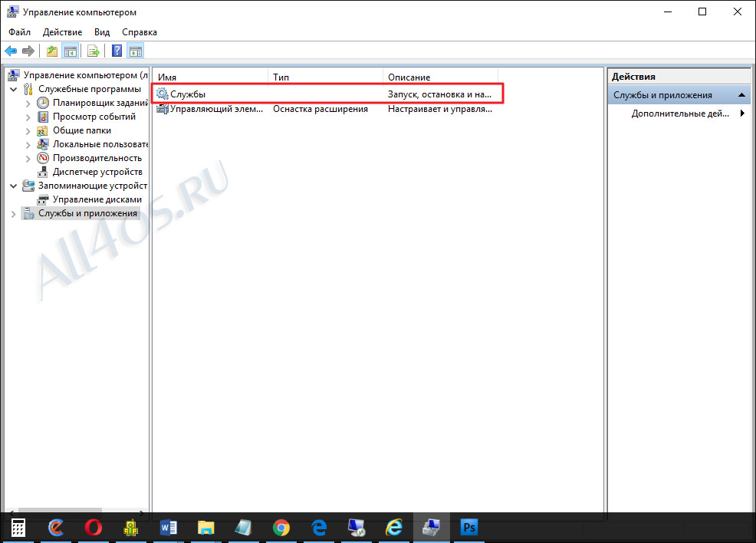The width and height of the screenshot is (756, 543).
Task: Collapse the Службы и приложения actions section
Action: point(741,95)
